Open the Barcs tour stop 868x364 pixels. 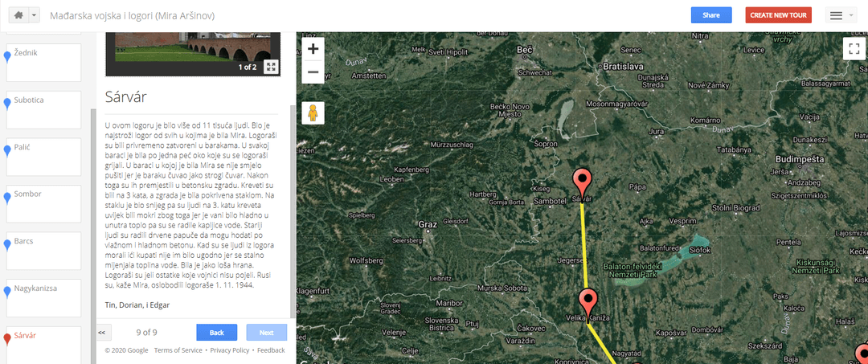pos(43,252)
